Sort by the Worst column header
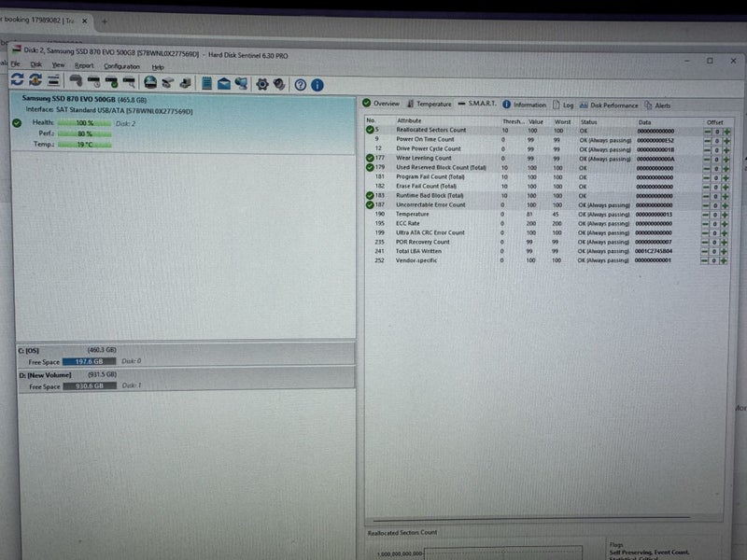 pos(562,122)
